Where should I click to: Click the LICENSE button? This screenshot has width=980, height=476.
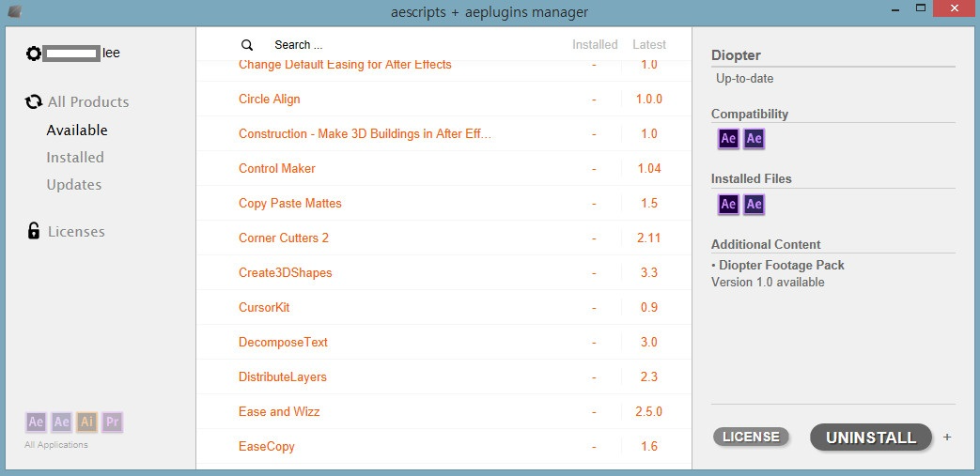pos(751,437)
